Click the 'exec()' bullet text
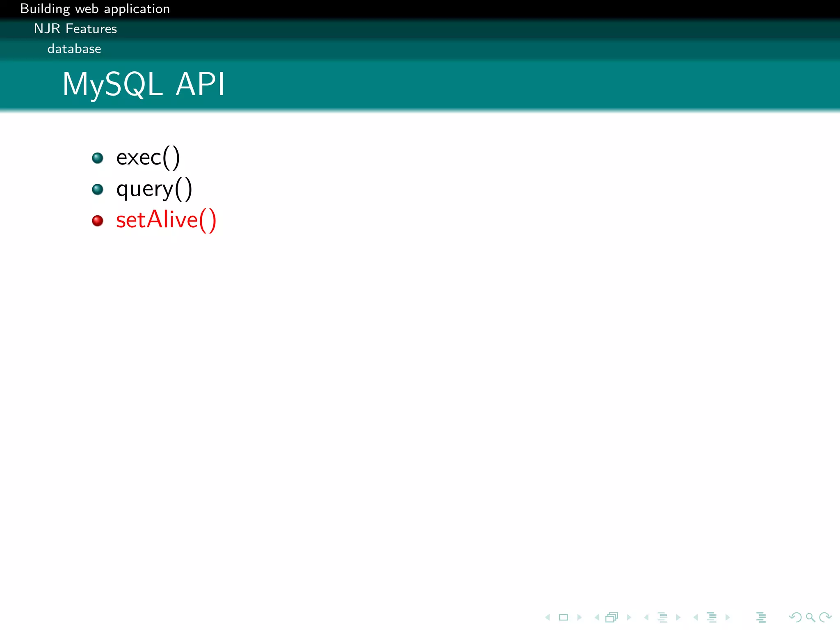The image size is (840, 630). pos(148,157)
